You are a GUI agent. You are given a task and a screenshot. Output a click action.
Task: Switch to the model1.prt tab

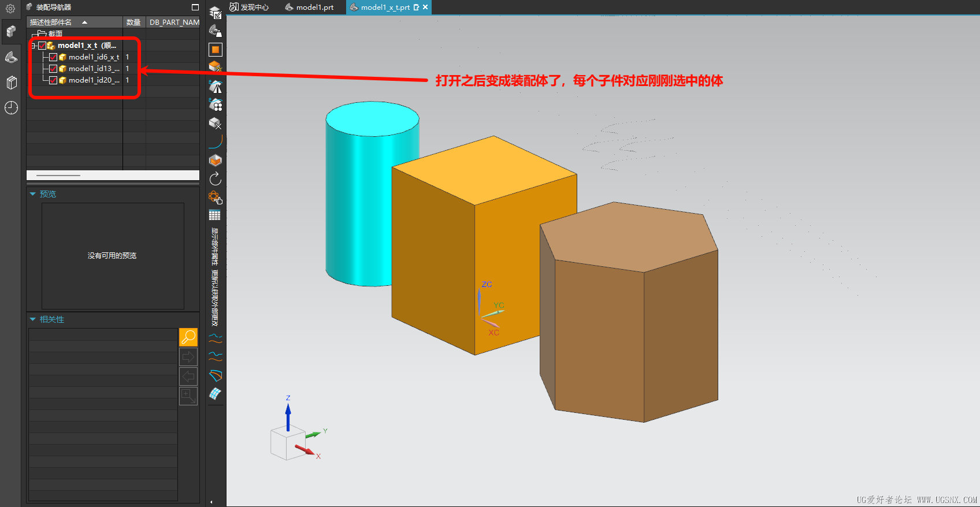pyautogui.click(x=310, y=8)
